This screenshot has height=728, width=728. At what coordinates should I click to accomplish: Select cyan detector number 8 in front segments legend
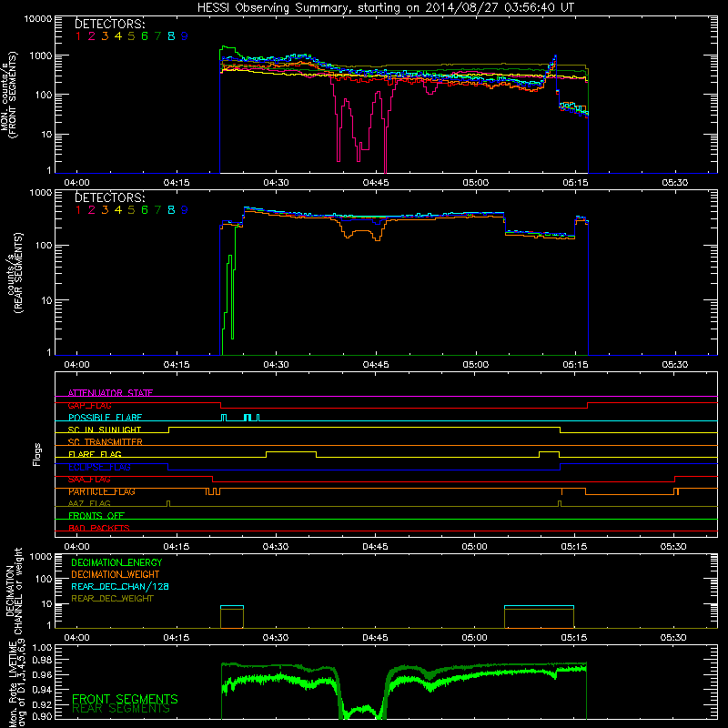[x=171, y=36]
